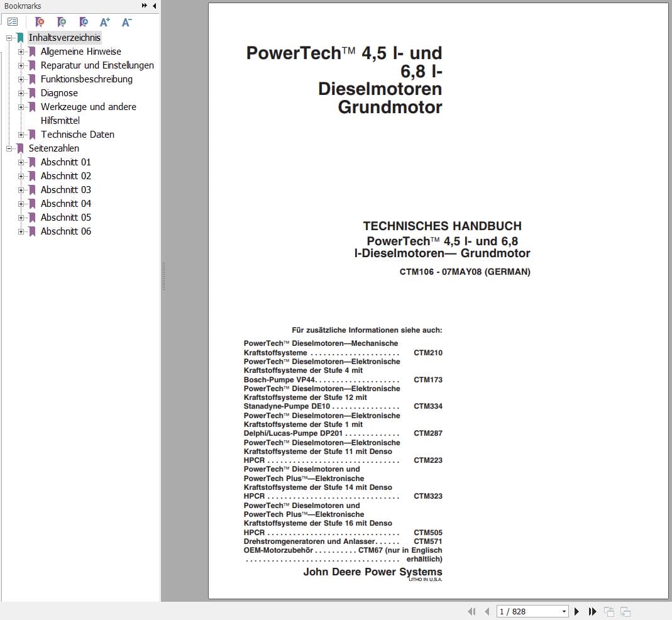Click John Deere Power Systems text

[372, 572]
